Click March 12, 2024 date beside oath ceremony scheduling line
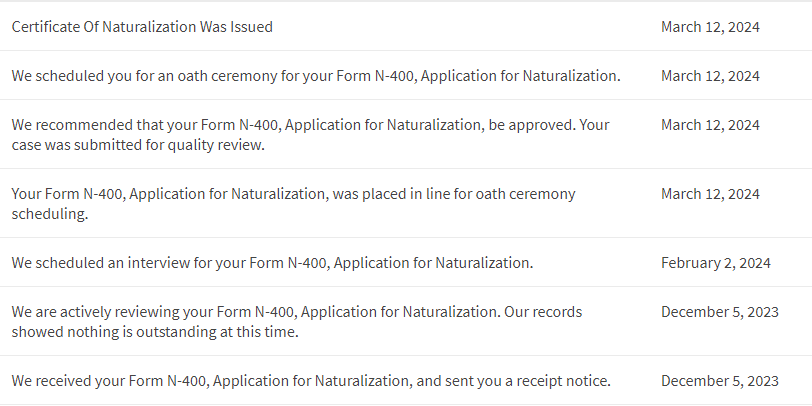Screen dimensions: 812x406 (710, 194)
